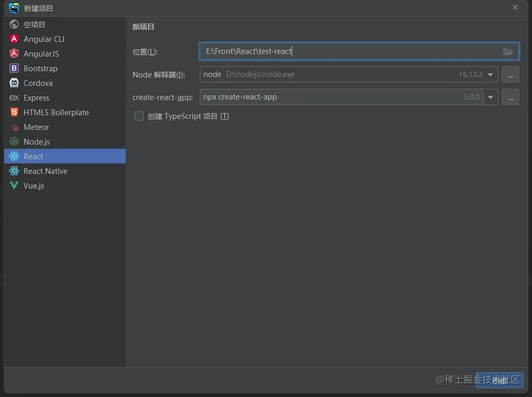Click the Node 解释器 label
532x397 pixels.
(x=159, y=75)
